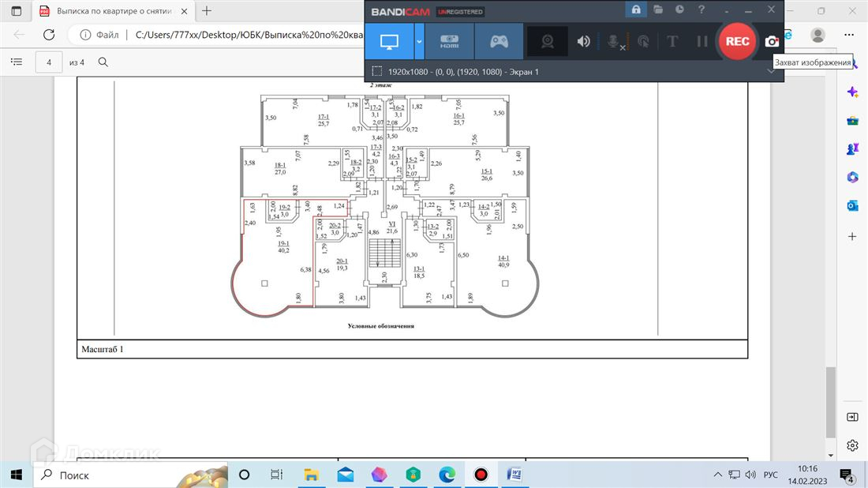Start recording with the REC button
Image resolution: width=868 pixels, height=488 pixels.
coord(737,41)
